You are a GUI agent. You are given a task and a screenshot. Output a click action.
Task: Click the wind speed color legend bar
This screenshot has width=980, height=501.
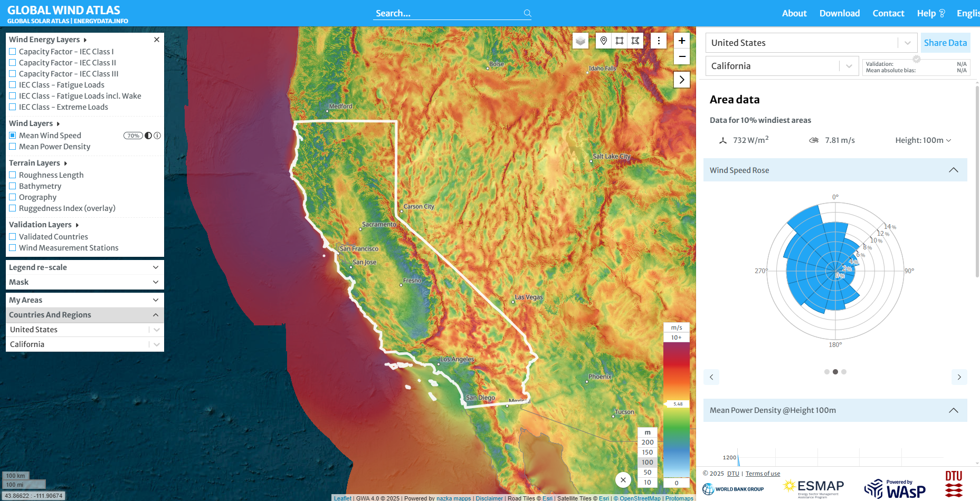(677, 410)
